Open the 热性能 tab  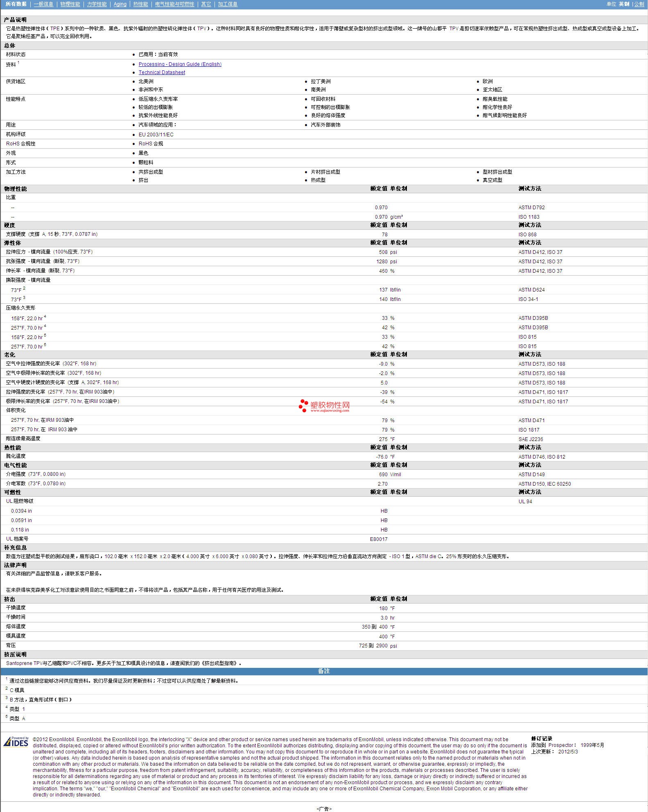(x=140, y=4)
